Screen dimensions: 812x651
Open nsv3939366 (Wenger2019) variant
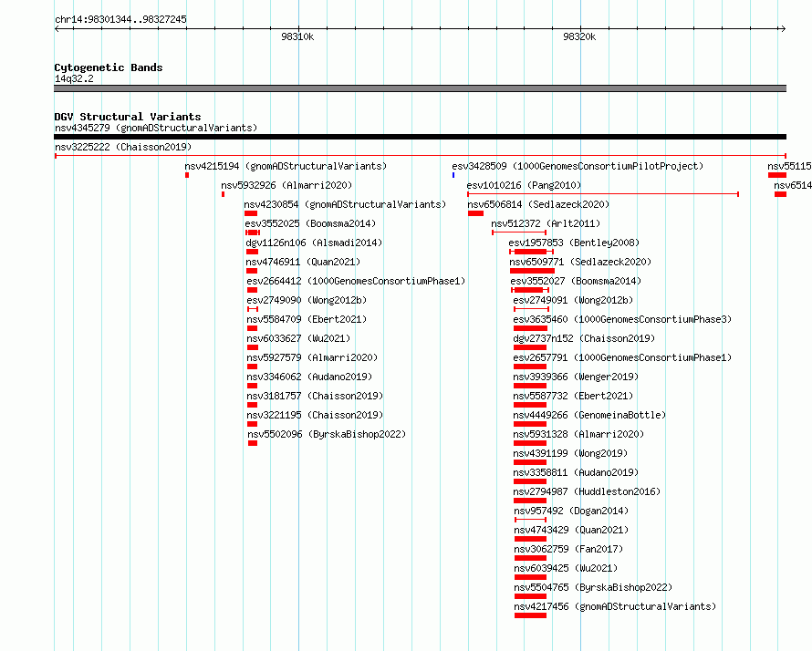pos(576,377)
